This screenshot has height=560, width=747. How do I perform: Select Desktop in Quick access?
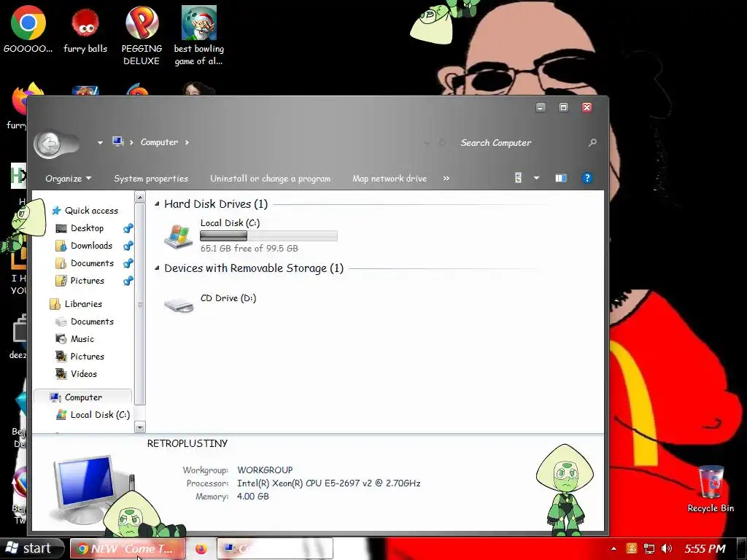[87, 228]
